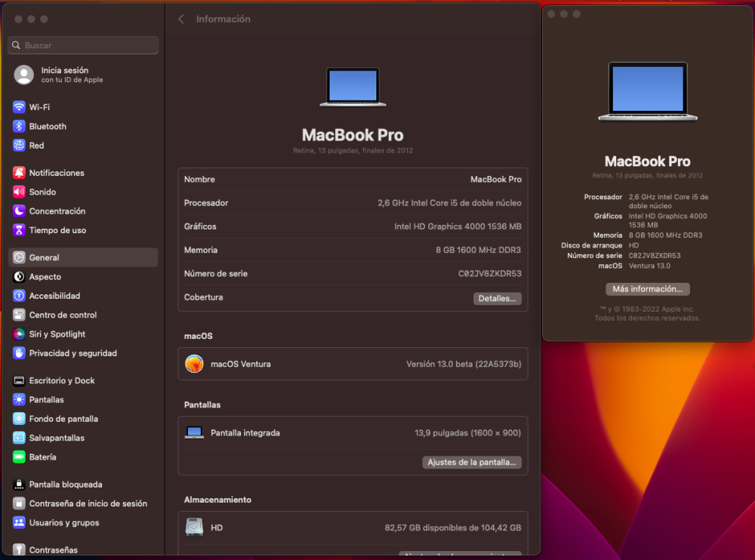This screenshot has width=755, height=560.
Task: Click Intel HD Graphics 4000 1536 MB in Información
Action: click(458, 226)
